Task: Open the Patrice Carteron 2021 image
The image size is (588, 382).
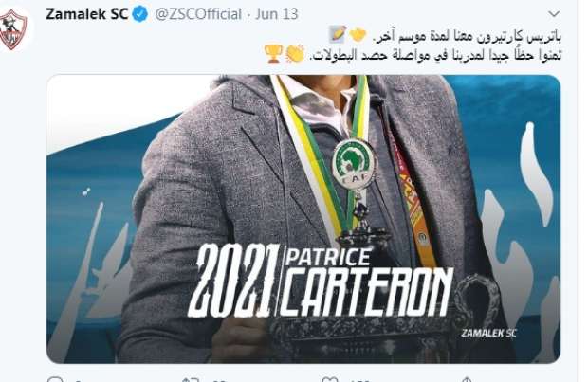Action: [x=303, y=219]
